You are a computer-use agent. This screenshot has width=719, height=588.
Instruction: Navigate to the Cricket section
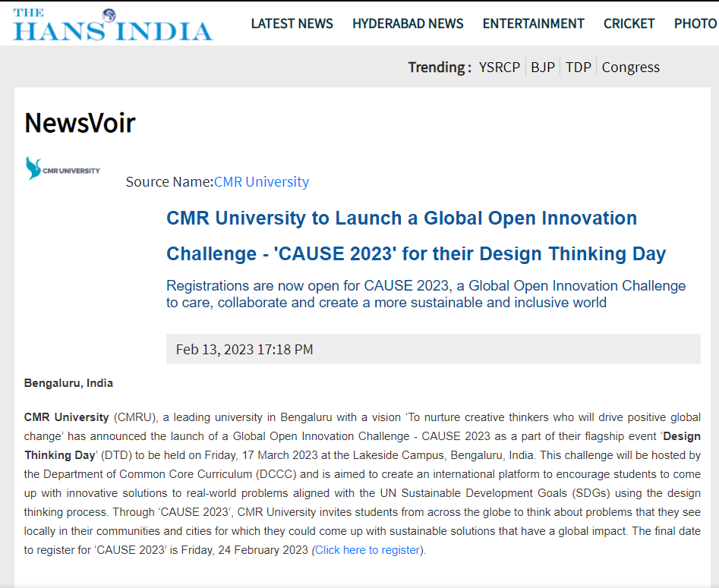(629, 24)
